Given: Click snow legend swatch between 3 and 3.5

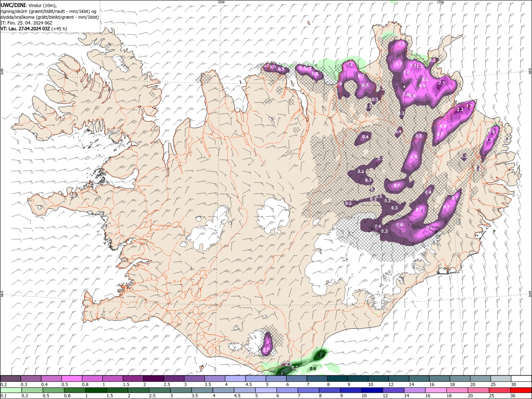Looking at the screenshot, I should [x=194, y=379].
